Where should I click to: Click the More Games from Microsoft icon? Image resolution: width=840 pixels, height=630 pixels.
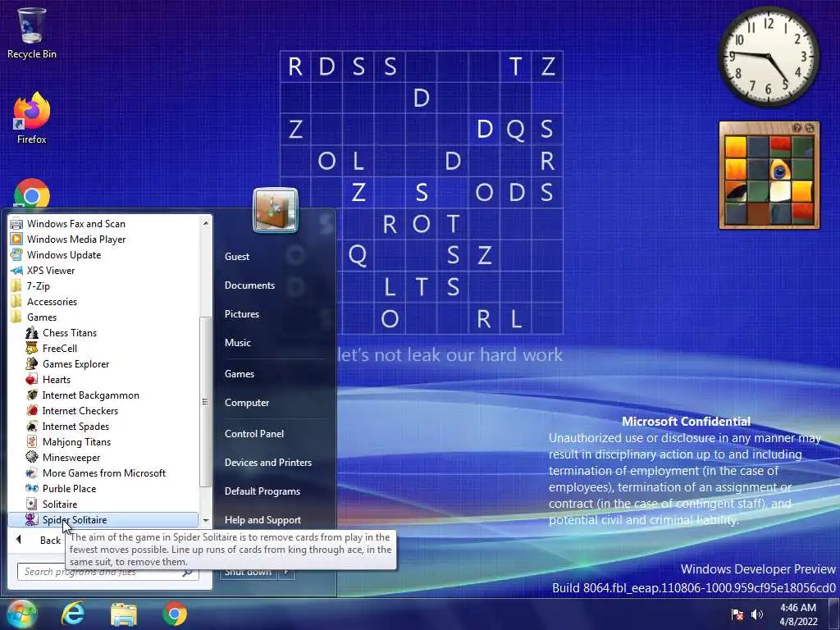click(x=32, y=473)
